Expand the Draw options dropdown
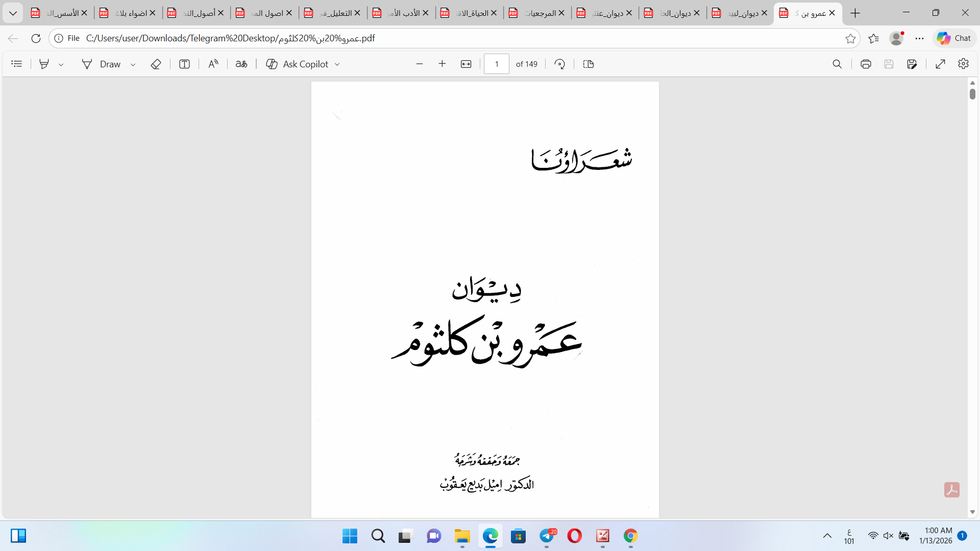Image resolution: width=980 pixels, height=551 pixels. point(133,64)
